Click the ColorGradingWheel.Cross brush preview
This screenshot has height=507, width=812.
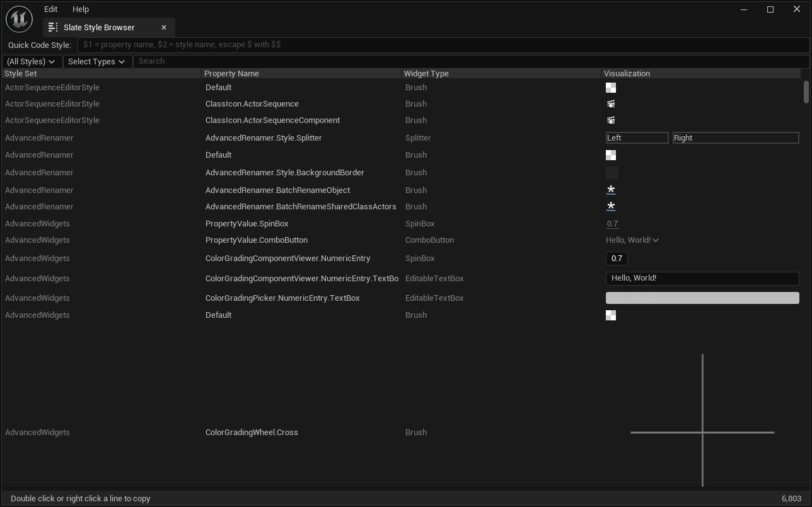[702, 433]
